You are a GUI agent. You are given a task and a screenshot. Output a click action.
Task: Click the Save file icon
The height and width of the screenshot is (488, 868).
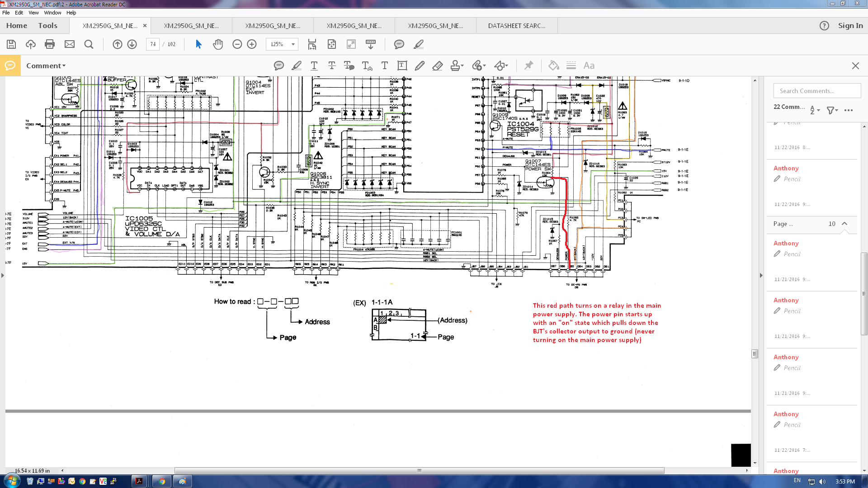point(11,44)
